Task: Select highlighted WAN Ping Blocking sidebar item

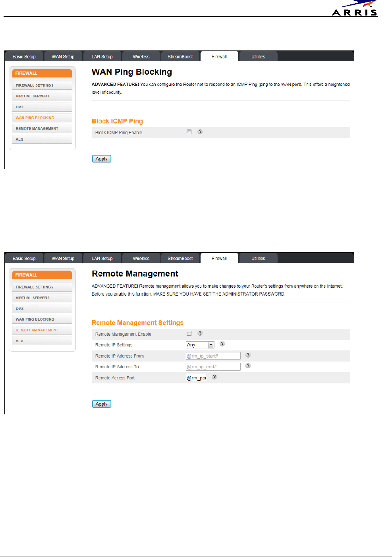Action: 42,118
